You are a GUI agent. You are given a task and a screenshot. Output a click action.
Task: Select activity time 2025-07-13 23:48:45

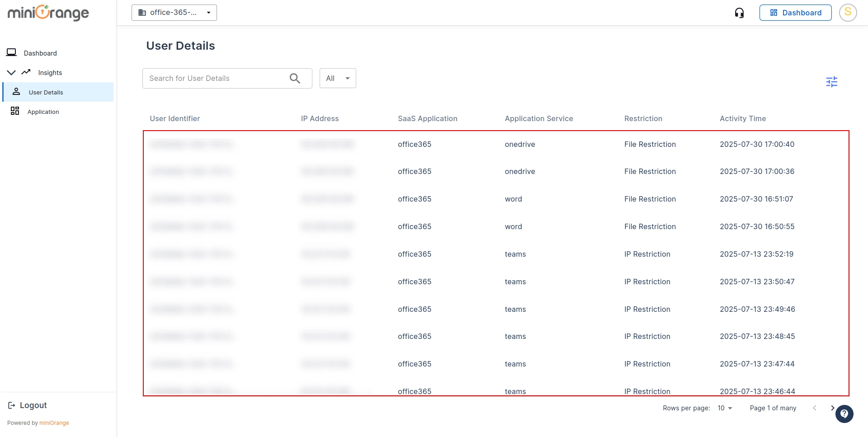(757, 336)
